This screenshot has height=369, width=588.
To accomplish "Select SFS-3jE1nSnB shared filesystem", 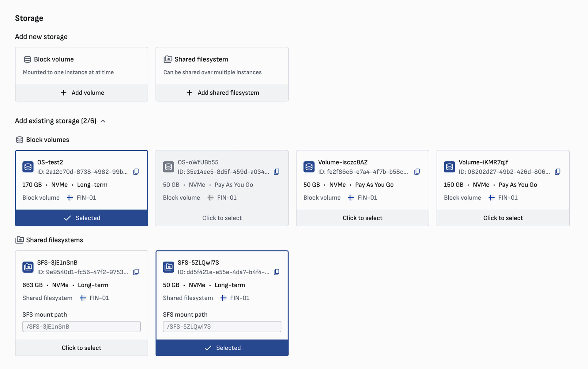I will [81, 348].
